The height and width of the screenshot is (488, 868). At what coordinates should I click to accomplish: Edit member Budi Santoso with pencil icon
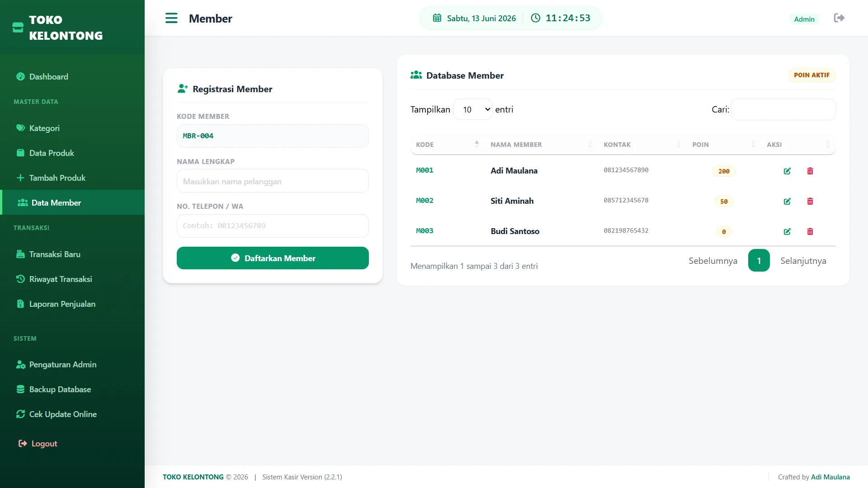pos(787,231)
